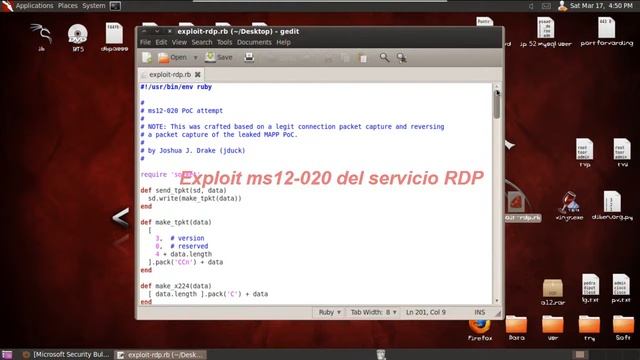Click the INS insert mode indicator

pyautogui.click(x=480, y=312)
